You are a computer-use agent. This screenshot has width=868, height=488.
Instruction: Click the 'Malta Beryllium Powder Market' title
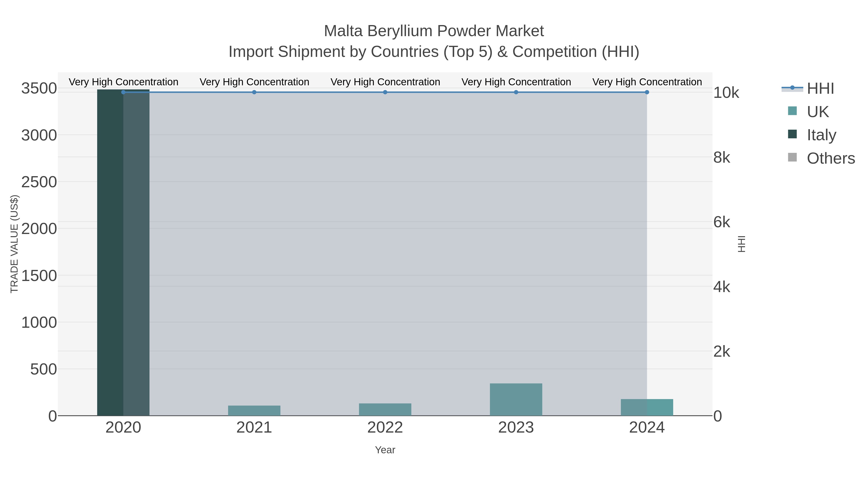coord(434,31)
